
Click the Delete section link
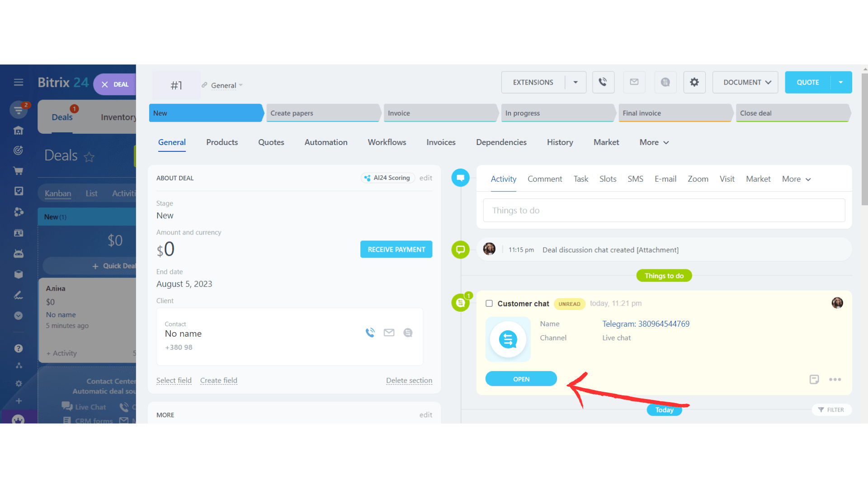[x=409, y=380]
